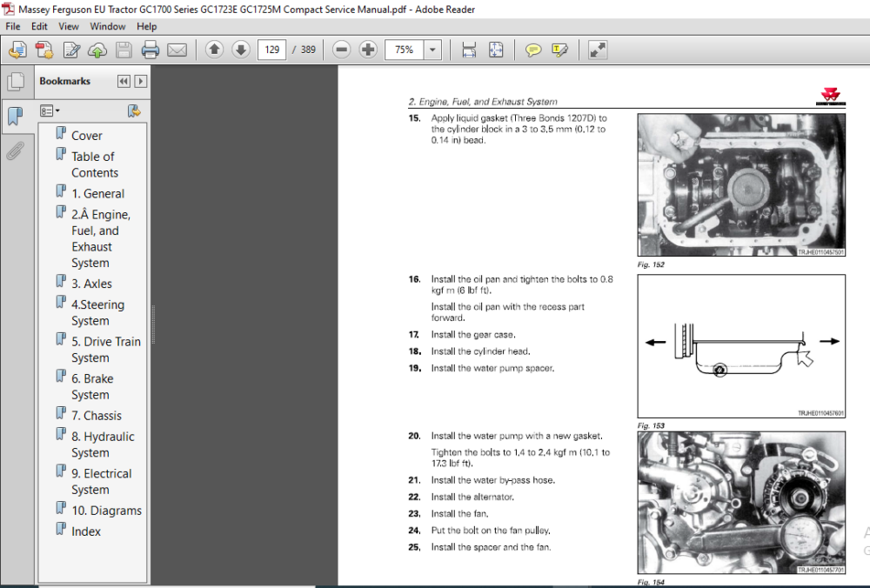
Task: Open the View menu
Action: (69, 26)
